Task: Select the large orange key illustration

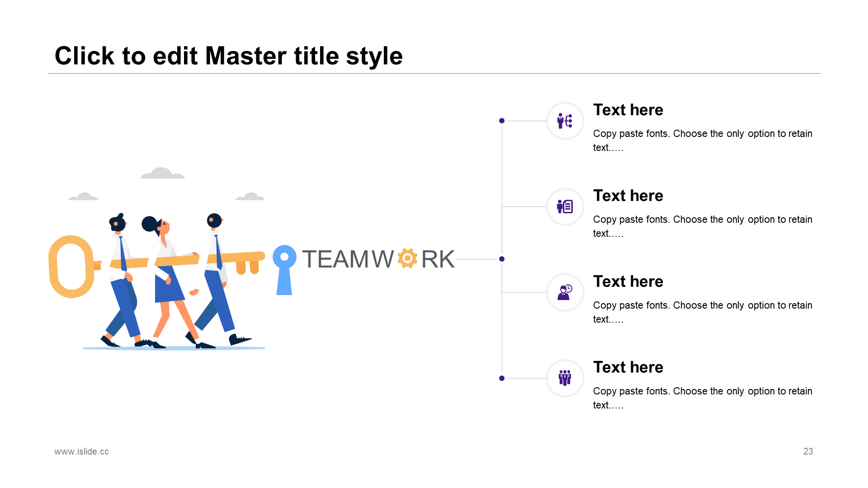Action: click(156, 267)
